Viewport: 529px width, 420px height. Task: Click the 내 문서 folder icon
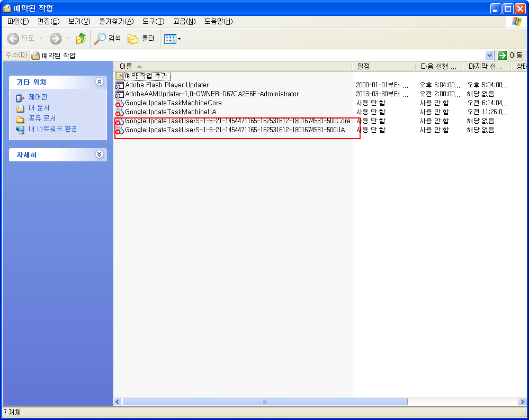point(20,108)
